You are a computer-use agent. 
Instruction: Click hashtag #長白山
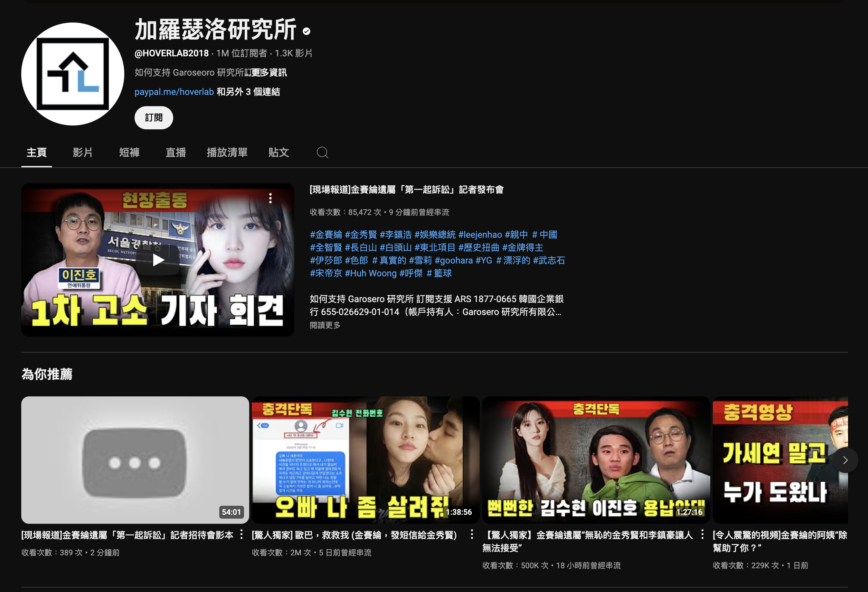(x=361, y=247)
